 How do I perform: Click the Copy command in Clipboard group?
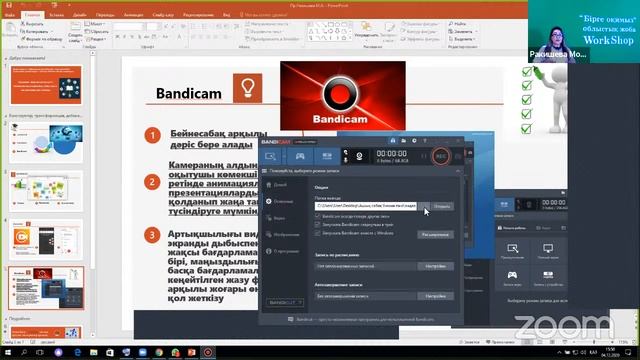(35, 31)
